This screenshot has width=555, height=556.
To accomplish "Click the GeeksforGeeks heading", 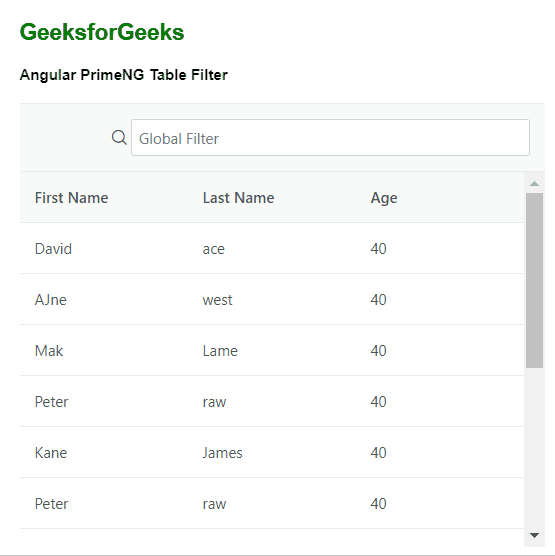I will pyautogui.click(x=102, y=32).
